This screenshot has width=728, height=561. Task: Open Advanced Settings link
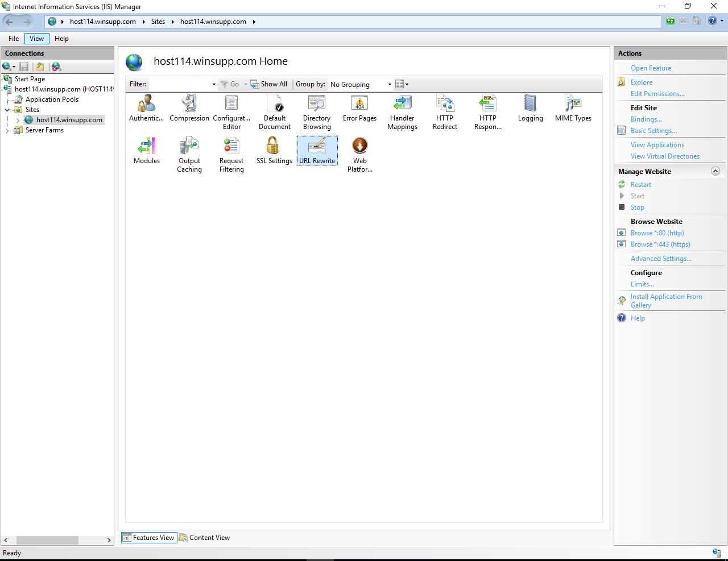[661, 259]
